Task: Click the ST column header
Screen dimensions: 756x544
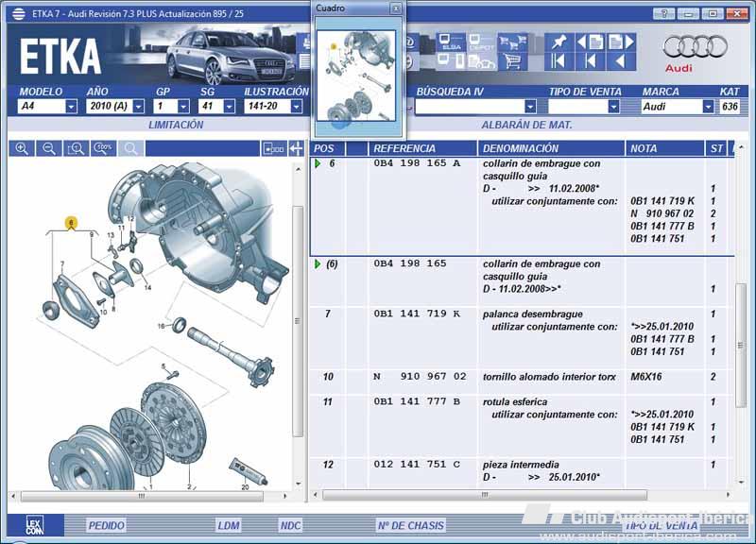Action: 717,148
